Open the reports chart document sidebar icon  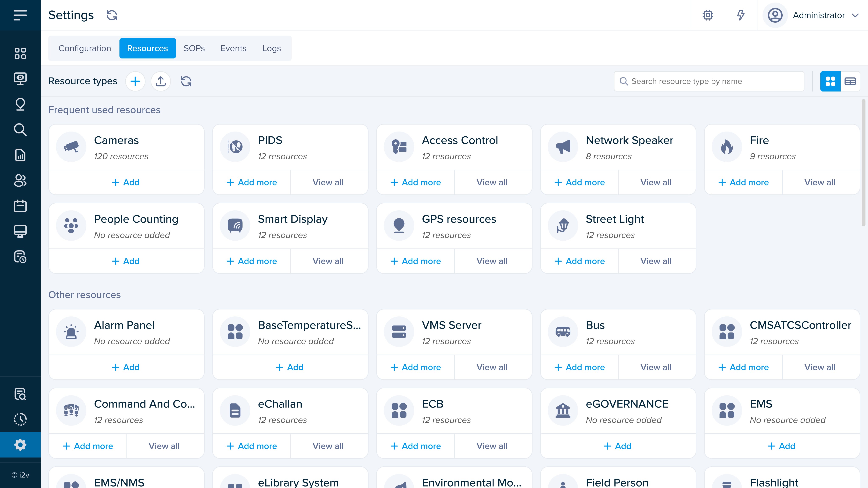(x=20, y=155)
